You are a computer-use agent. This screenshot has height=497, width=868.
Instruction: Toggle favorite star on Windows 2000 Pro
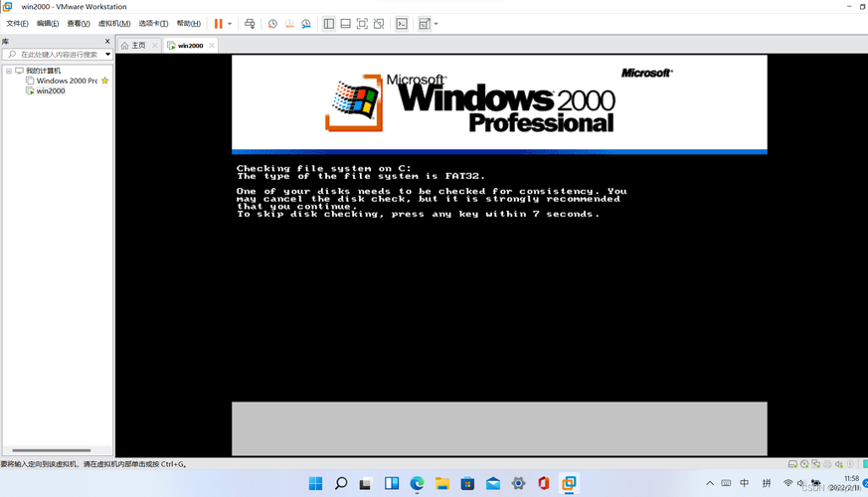pyautogui.click(x=105, y=81)
